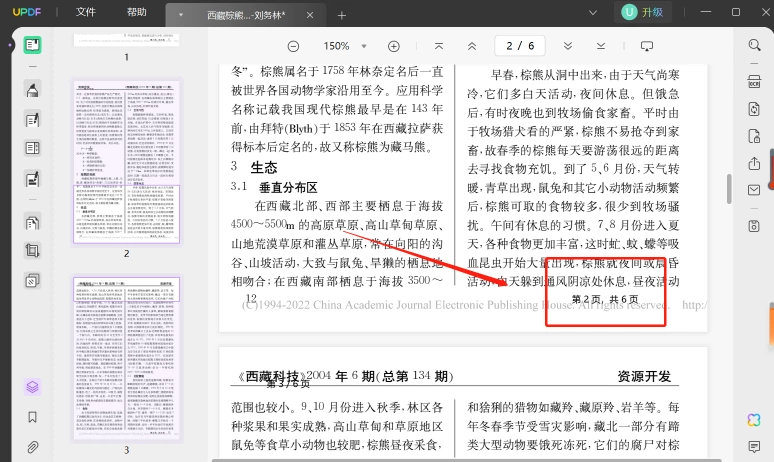Click the UPDF logo
This screenshot has width=774, height=462.
click(27, 12)
